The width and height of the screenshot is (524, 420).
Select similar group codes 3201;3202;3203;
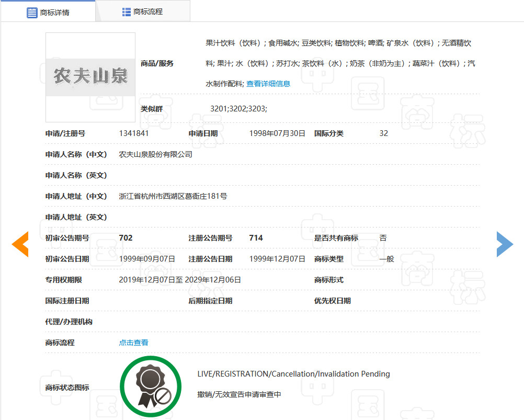238,109
